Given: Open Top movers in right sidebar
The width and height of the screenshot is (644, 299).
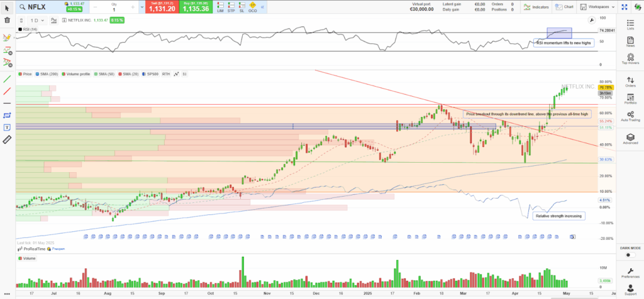Looking at the screenshot, I should [630, 59].
